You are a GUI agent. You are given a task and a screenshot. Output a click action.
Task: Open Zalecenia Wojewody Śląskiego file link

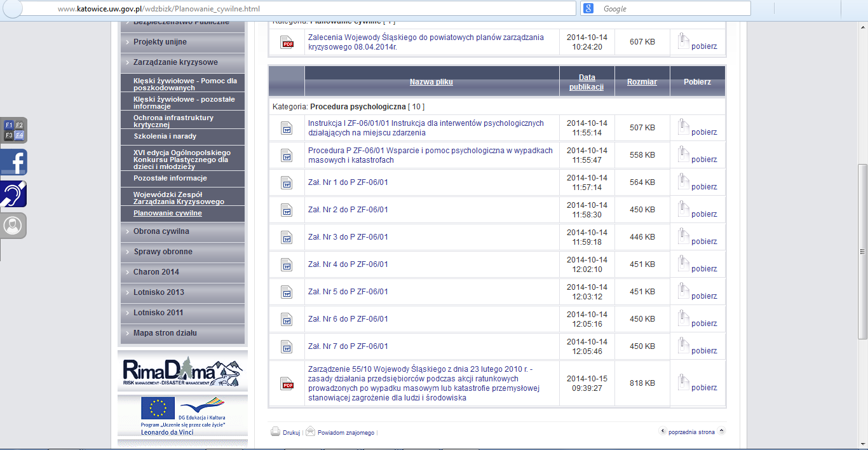tap(426, 42)
